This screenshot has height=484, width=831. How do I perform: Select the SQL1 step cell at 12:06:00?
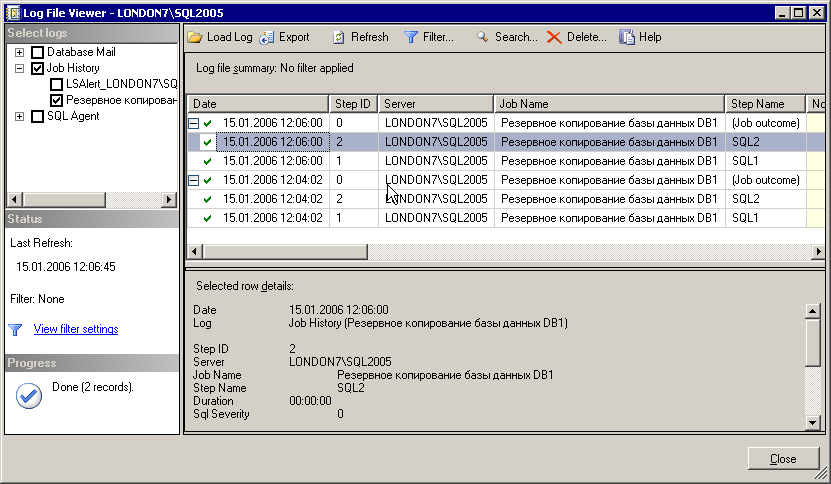point(766,161)
